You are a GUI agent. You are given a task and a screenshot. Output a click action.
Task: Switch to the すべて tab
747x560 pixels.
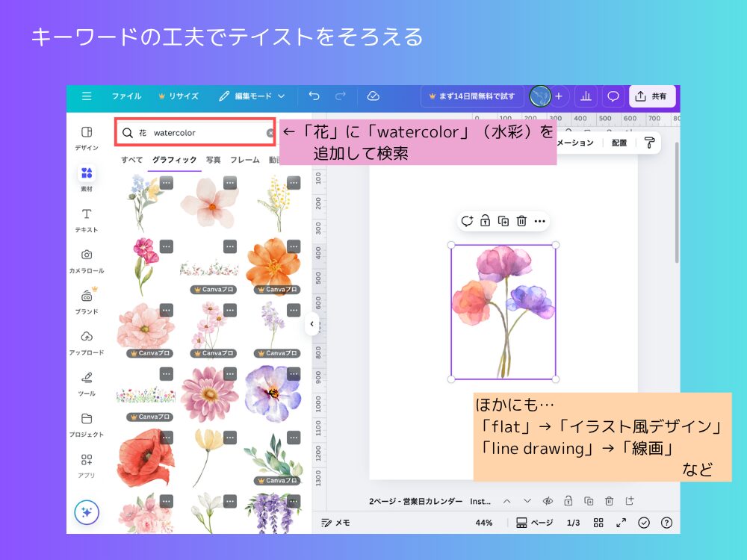(x=132, y=160)
